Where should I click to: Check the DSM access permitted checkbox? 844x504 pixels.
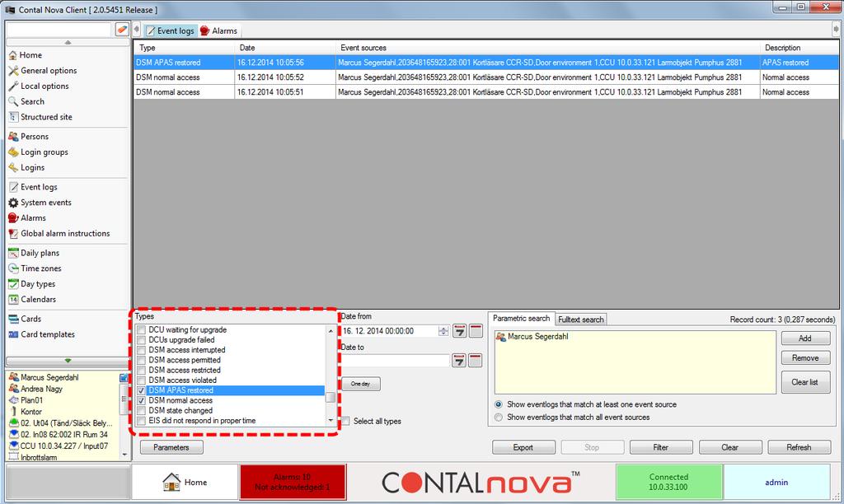(x=142, y=361)
